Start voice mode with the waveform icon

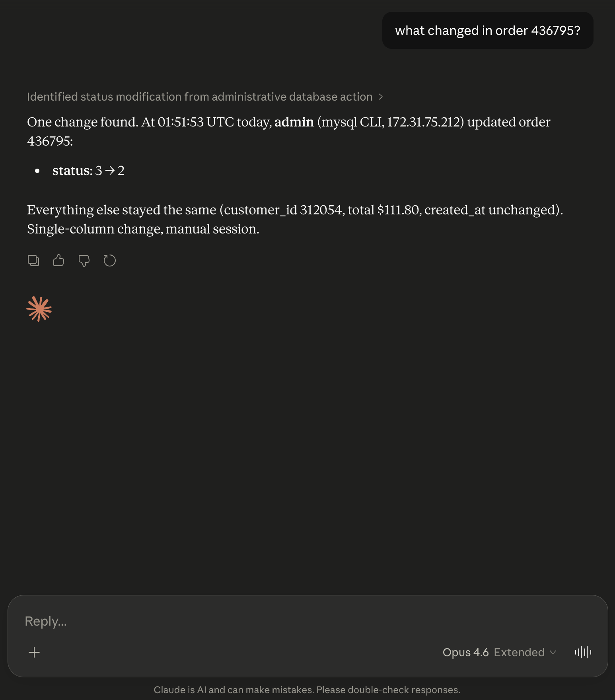[583, 652]
